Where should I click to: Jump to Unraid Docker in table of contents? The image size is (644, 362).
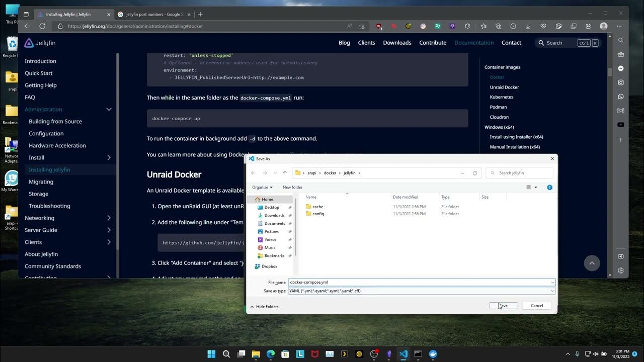tap(504, 87)
